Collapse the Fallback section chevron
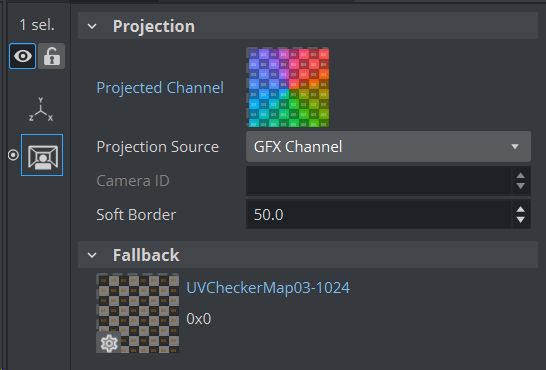546x370 pixels. pos(92,255)
